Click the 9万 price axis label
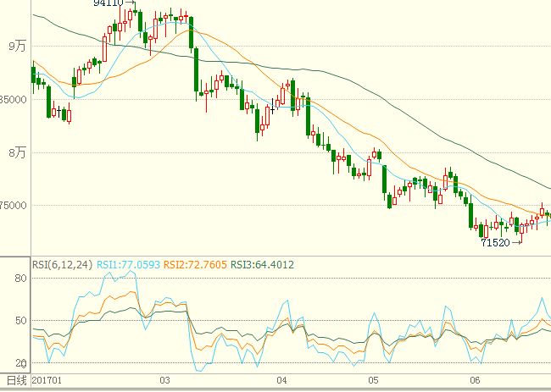 (17, 47)
